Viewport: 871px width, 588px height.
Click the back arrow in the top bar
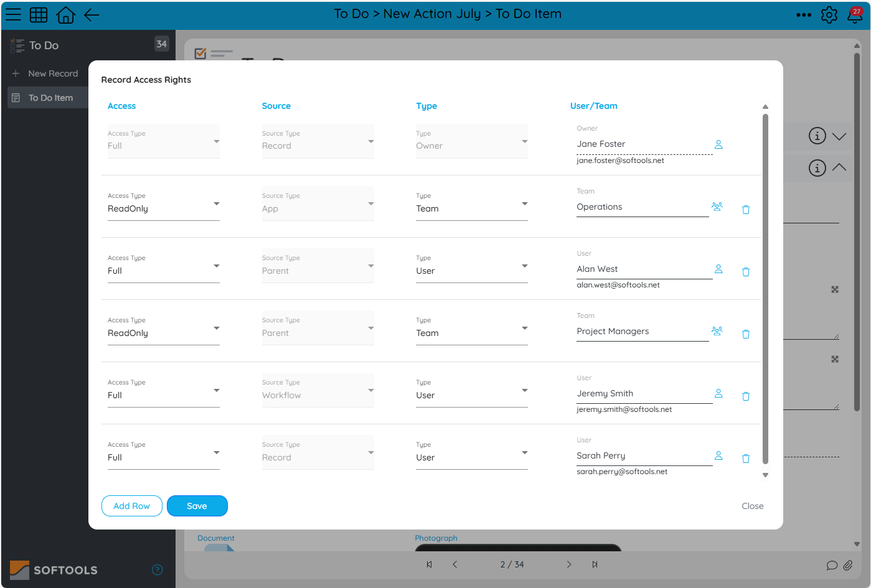(x=91, y=14)
